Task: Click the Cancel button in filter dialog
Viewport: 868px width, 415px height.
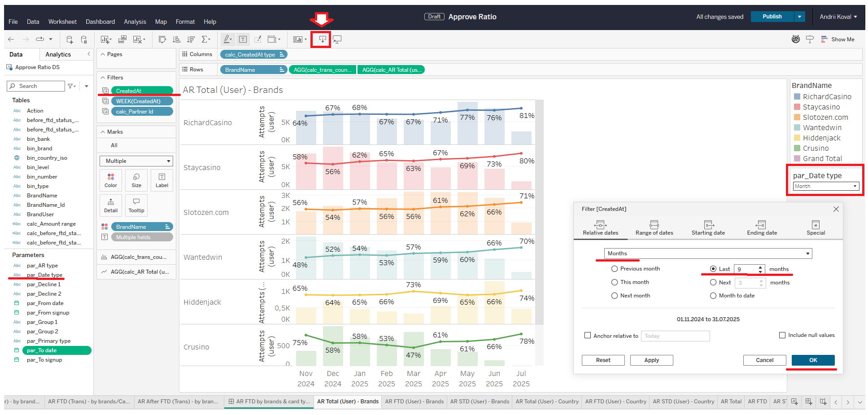Action: (764, 360)
